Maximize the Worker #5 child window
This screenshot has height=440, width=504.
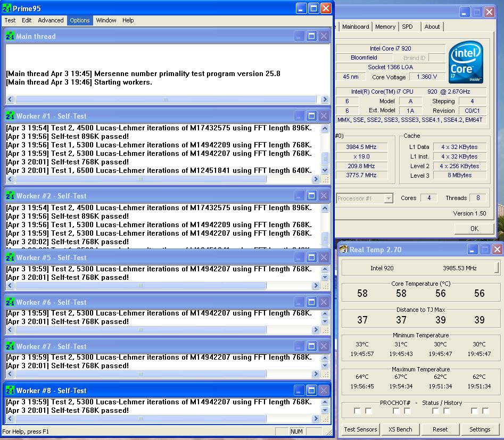click(311, 257)
